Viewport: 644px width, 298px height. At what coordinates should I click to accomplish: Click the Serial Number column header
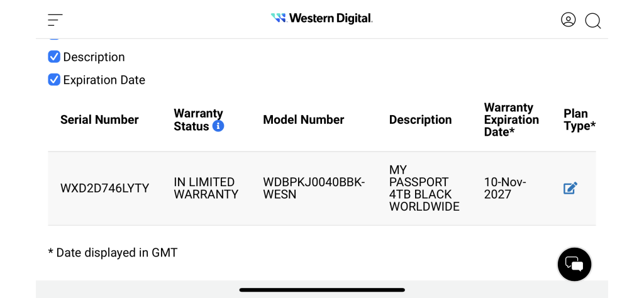(x=99, y=120)
